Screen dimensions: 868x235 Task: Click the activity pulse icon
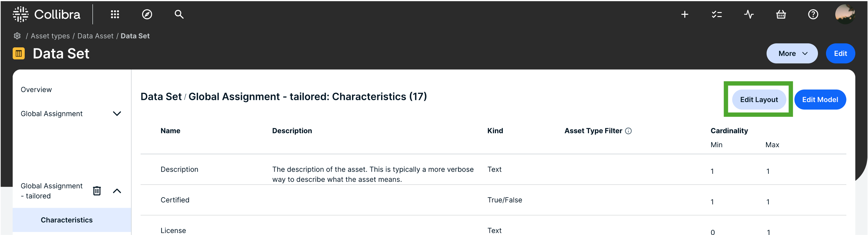click(749, 14)
